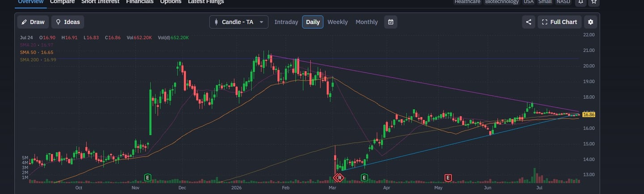Open the Financials tab
Image resolution: width=644 pixels, height=194 pixels.
point(140,2)
